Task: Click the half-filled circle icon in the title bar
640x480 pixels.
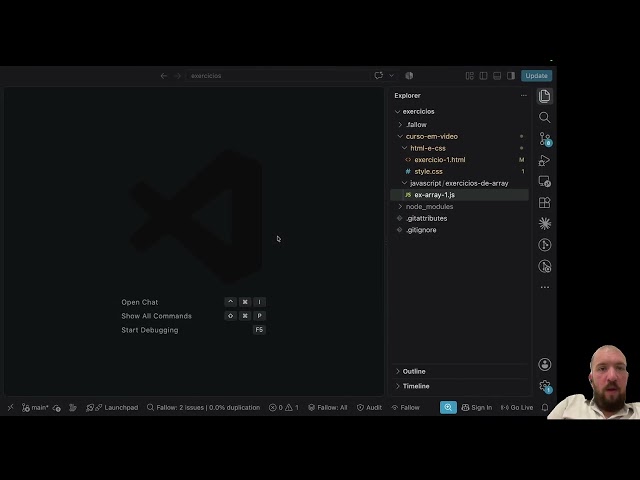Action: tap(409, 76)
